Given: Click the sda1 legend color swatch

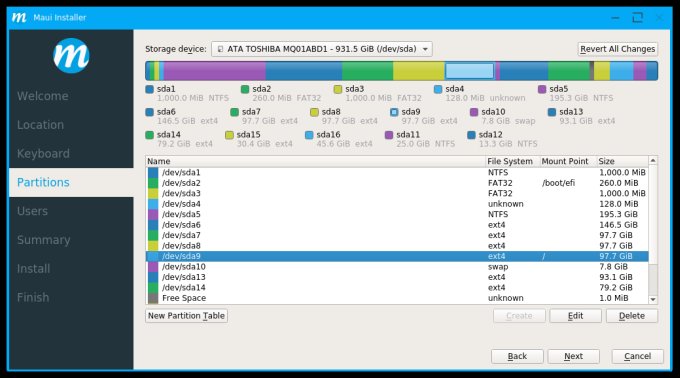Looking at the screenshot, I should click(x=150, y=89).
